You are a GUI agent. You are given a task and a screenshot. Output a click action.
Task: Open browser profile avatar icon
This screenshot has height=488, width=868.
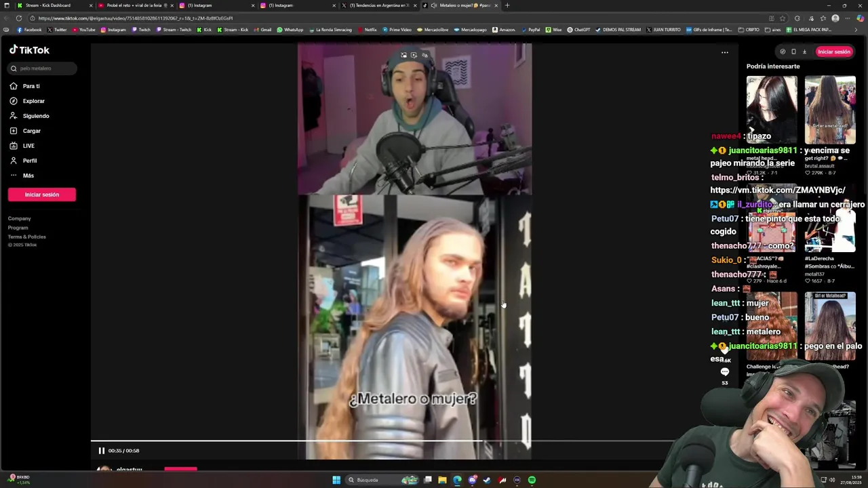tap(835, 18)
